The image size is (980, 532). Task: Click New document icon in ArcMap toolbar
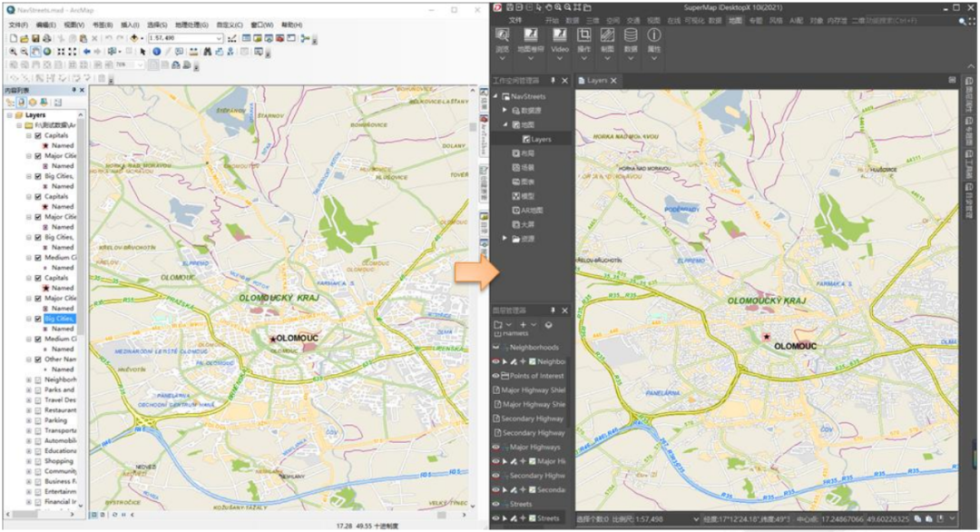[x=13, y=38]
